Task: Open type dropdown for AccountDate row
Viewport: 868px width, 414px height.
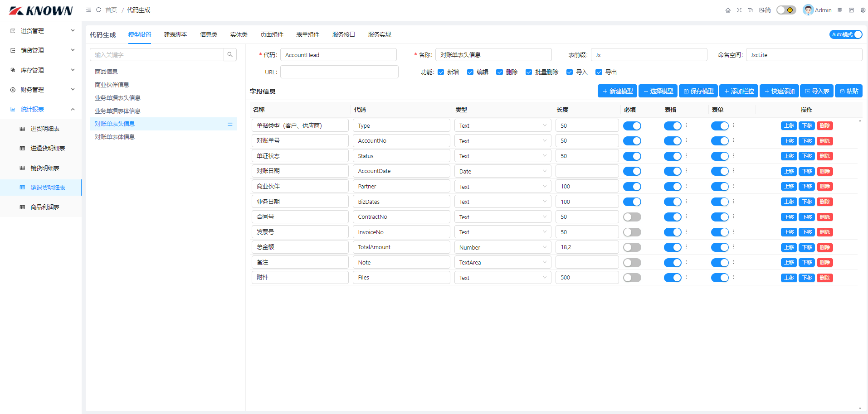Action: [502, 171]
